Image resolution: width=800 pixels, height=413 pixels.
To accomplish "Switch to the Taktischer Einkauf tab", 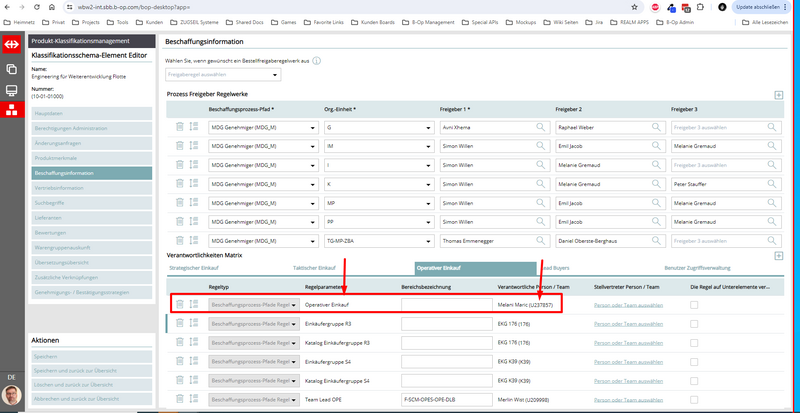I will 313,268.
